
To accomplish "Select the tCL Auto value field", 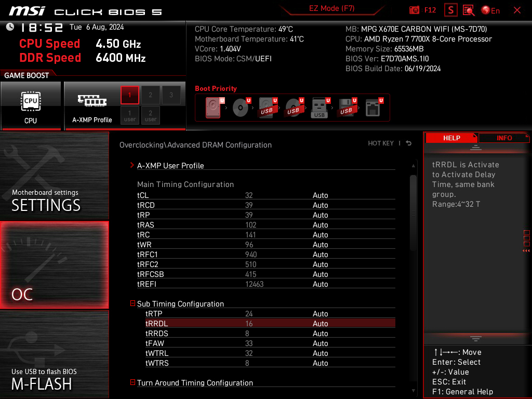I will 321,195.
